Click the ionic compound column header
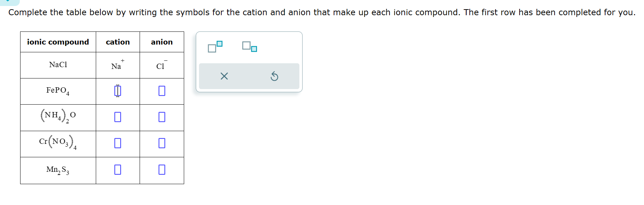 pos(58,42)
